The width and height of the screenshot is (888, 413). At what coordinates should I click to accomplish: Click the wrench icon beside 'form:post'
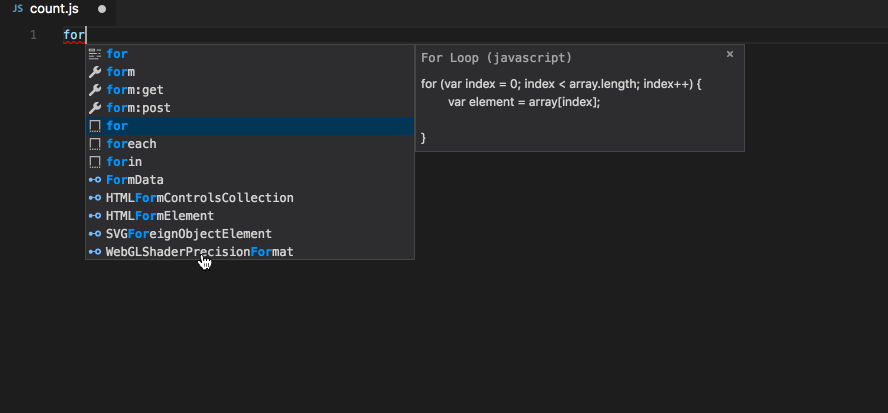95,108
